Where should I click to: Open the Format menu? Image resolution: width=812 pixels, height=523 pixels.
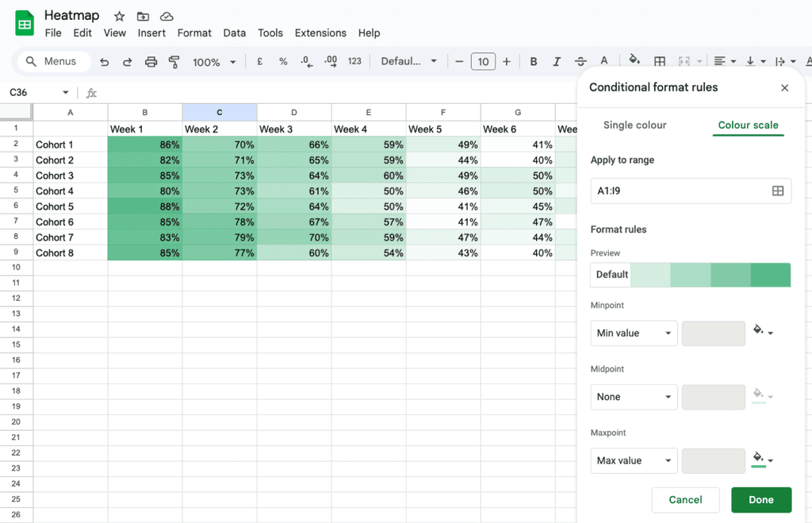click(194, 33)
